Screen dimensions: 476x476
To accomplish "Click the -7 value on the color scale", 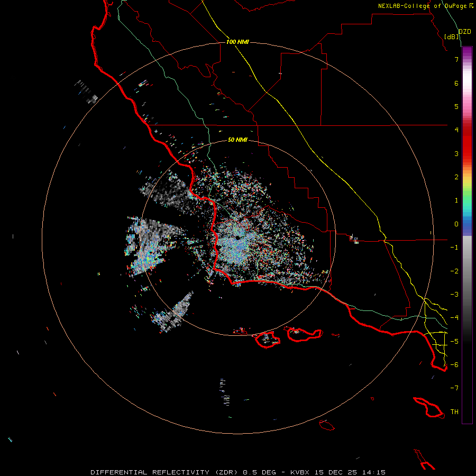I will (454, 388).
